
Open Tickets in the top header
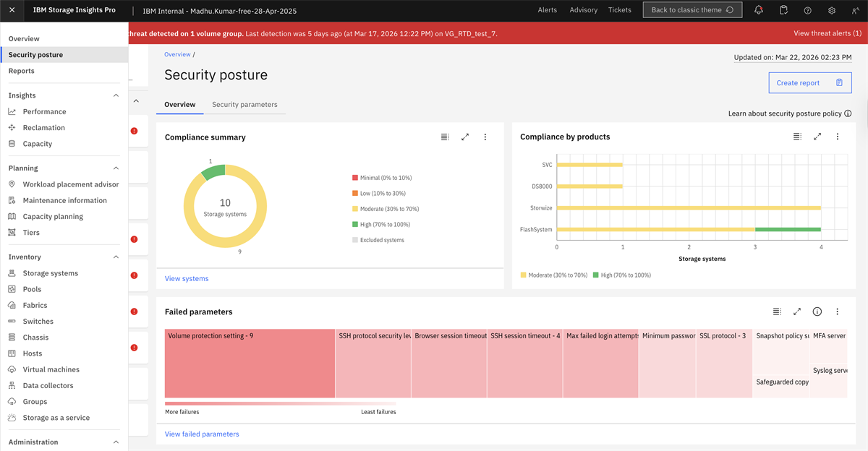tap(620, 10)
